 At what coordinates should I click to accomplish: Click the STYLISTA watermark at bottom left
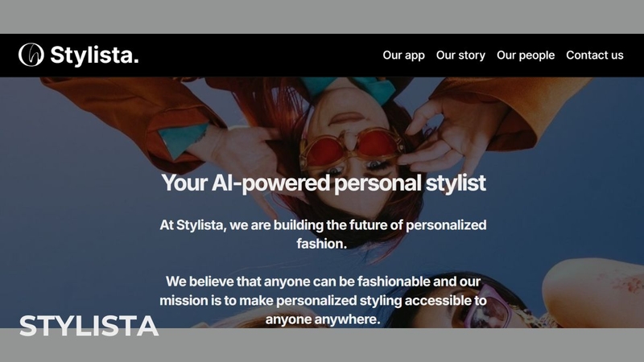tap(89, 326)
